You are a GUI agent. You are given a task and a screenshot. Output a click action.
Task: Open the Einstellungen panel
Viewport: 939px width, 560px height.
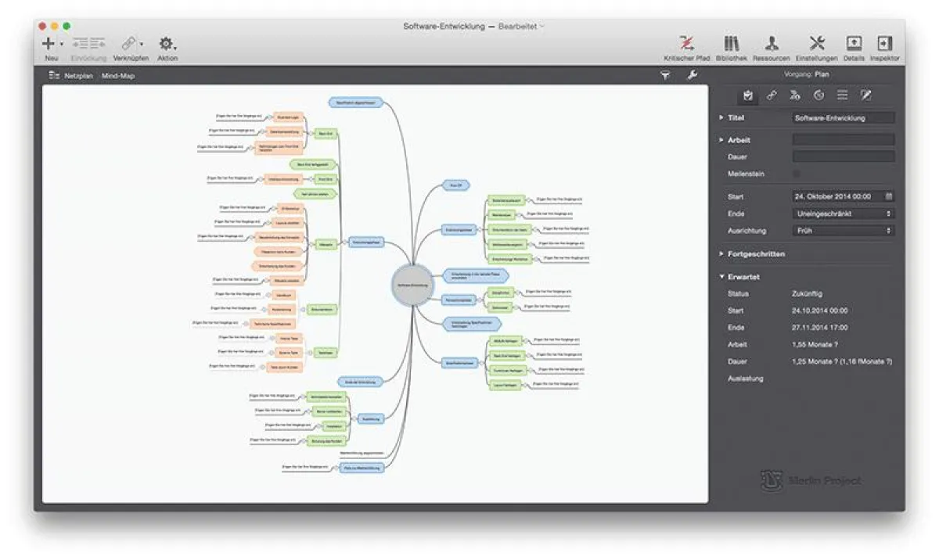(x=817, y=43)
